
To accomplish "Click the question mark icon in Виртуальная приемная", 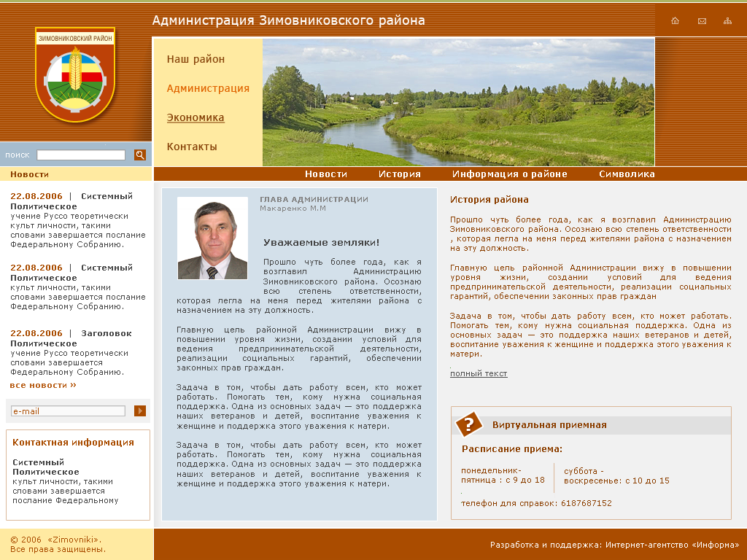I will (471, 423).
